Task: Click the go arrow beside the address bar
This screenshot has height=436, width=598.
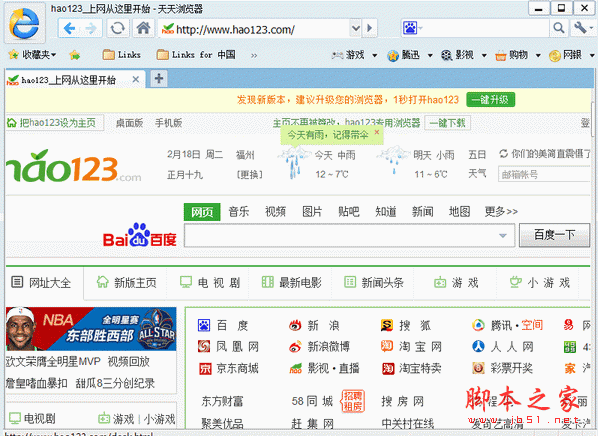Action: click(369, 28)
